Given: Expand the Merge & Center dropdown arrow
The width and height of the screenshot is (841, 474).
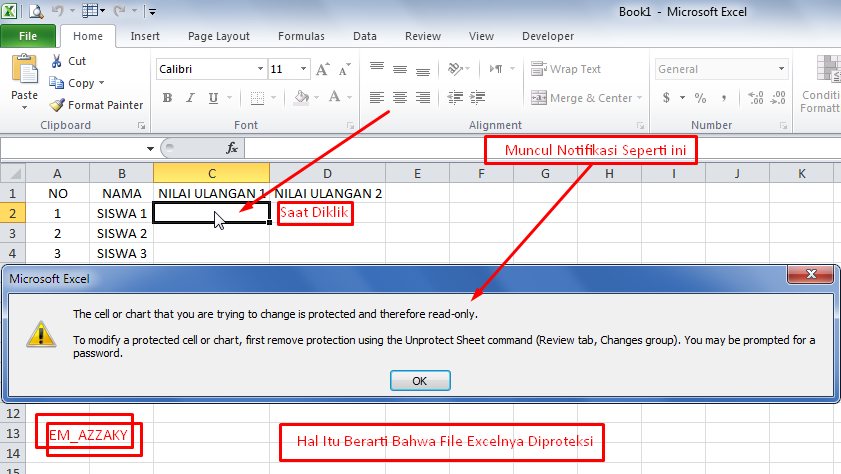Looking at the screenshot, I should [639, 98].
